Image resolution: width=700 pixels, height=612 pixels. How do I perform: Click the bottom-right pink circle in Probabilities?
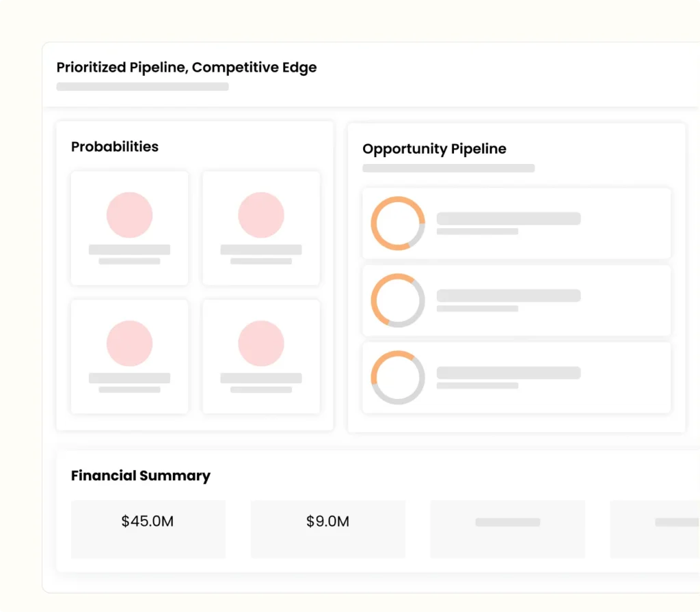click(260, 343)
